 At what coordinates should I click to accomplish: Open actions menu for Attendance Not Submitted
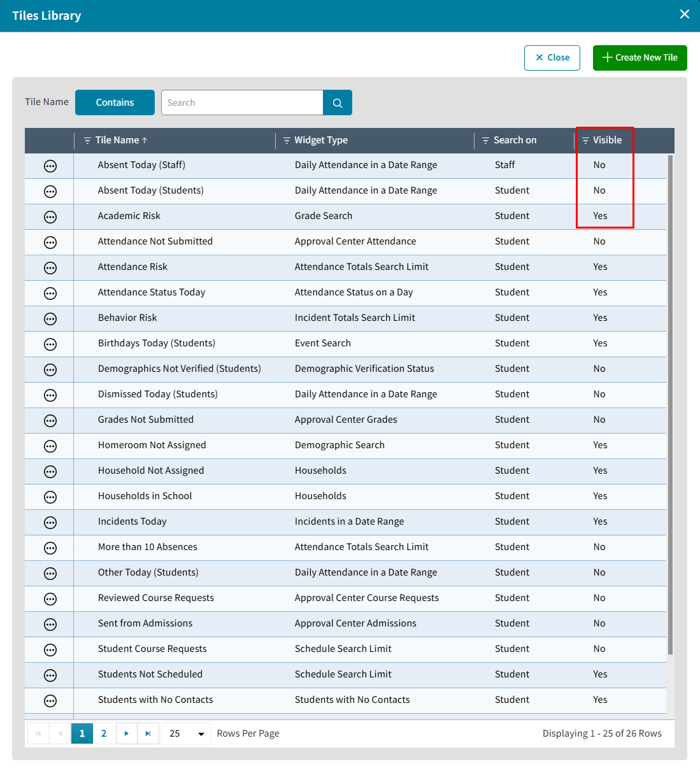click(50, 243)
